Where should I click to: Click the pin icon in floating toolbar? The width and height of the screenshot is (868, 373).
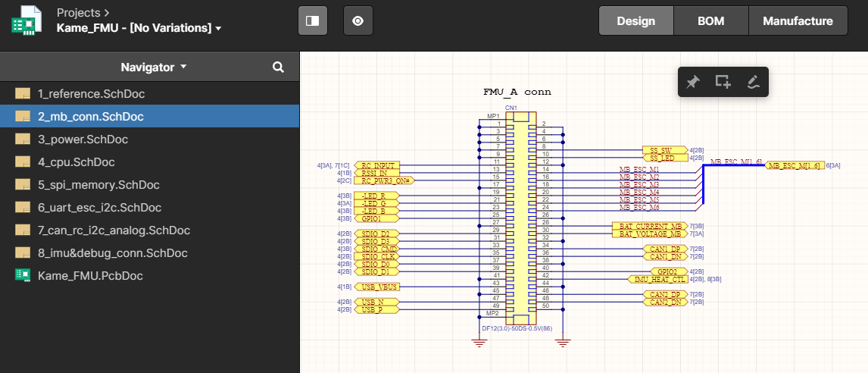click(692, 82)
